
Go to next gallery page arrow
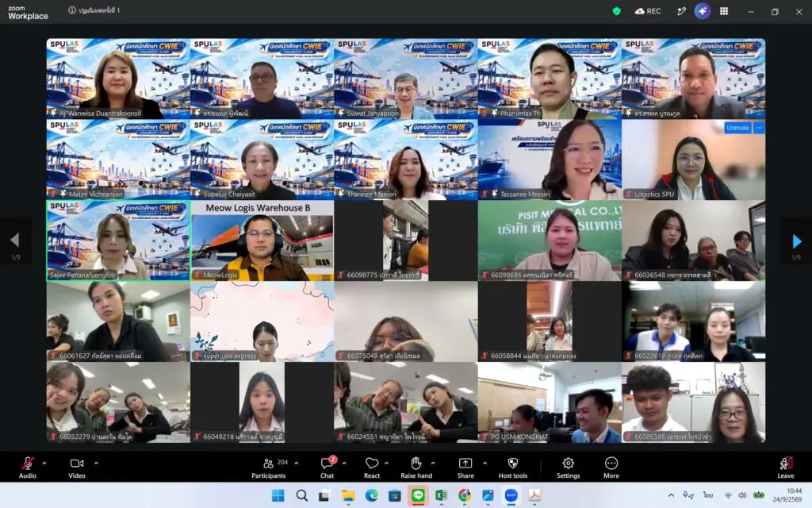[796, 241]
